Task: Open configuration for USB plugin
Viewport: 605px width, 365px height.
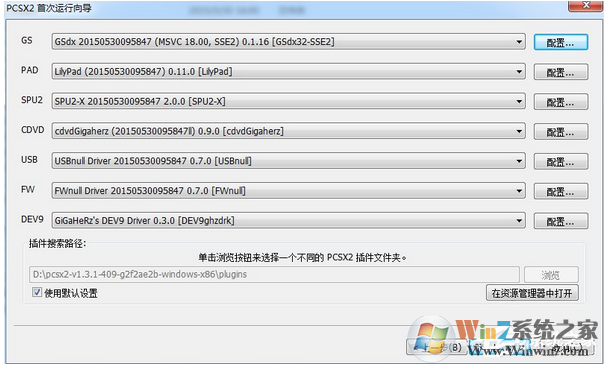Action: [x=561, y=161]
